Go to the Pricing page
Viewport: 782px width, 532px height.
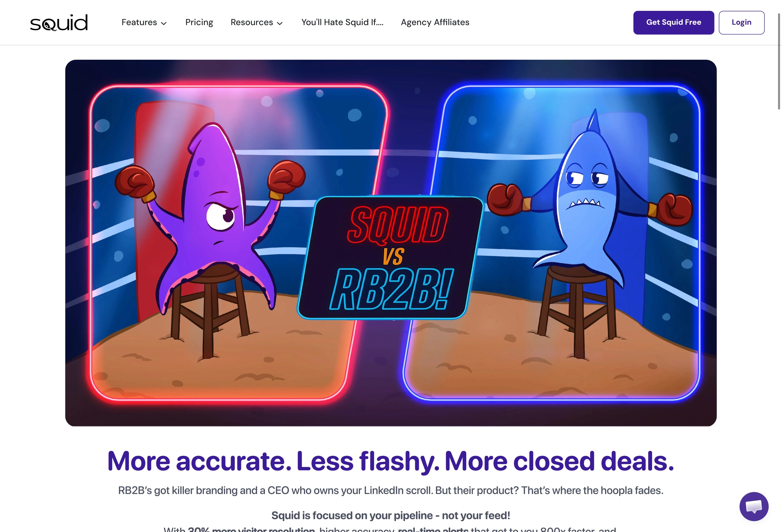coord(199,22)
